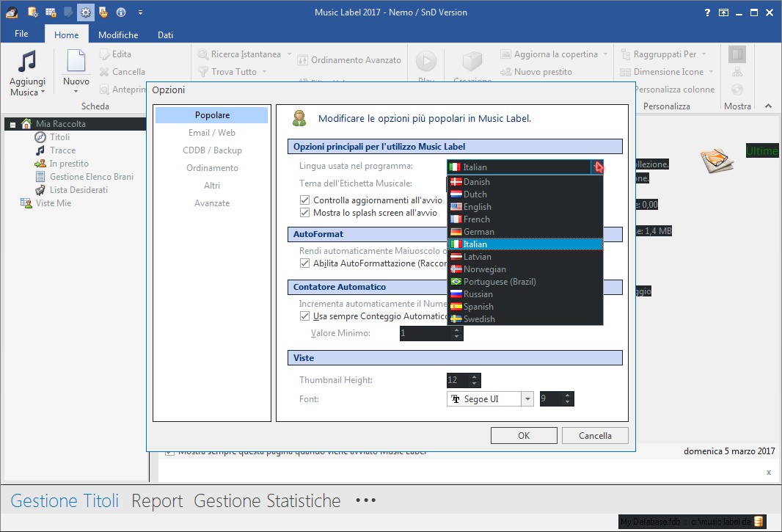
Task: Open the Report navigation section
Action: click(157, 500)
